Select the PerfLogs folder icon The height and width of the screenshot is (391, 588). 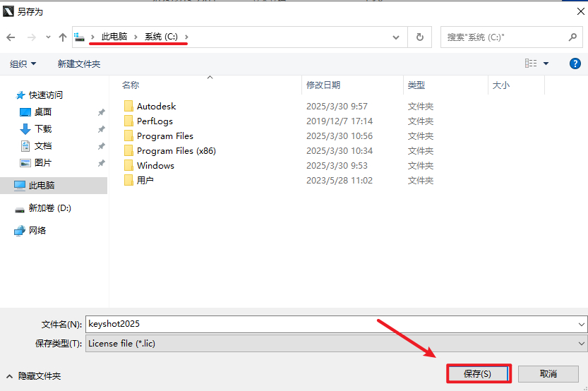coord(128,121)
